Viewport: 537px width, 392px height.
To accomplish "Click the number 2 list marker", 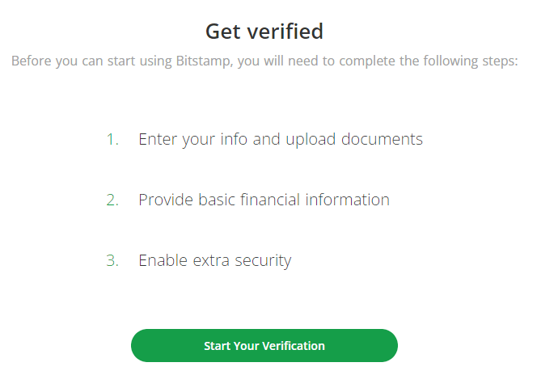I will pyautogui.click(x=112, y=200).
